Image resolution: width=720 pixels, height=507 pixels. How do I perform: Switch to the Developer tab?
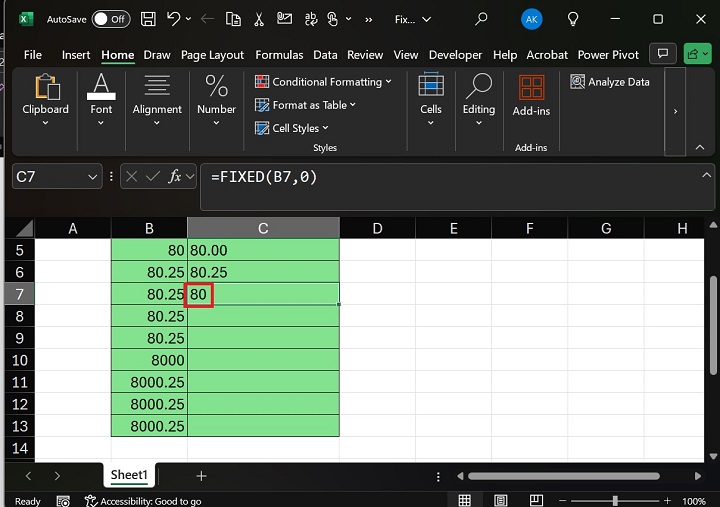pos(456,55)
